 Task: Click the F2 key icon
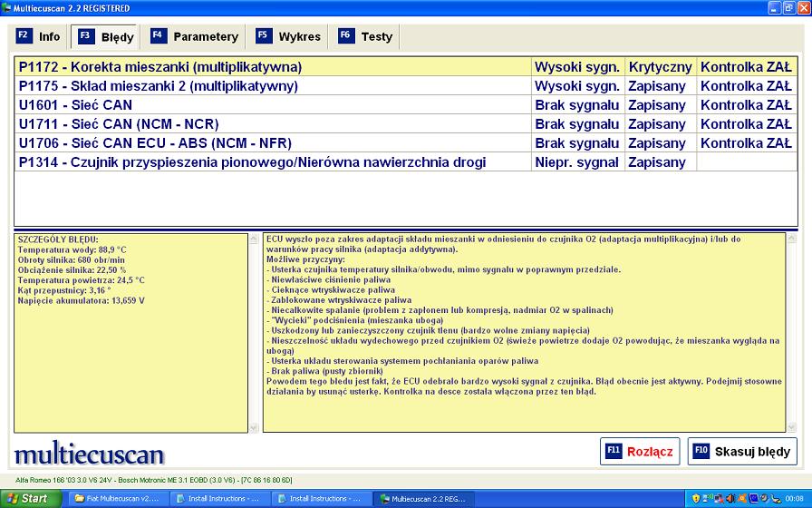click(24, 35)
